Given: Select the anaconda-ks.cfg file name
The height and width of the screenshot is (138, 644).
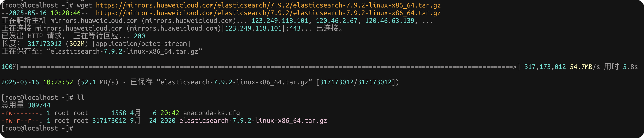Looking at the screenshot, I should (x=211, y=113).
